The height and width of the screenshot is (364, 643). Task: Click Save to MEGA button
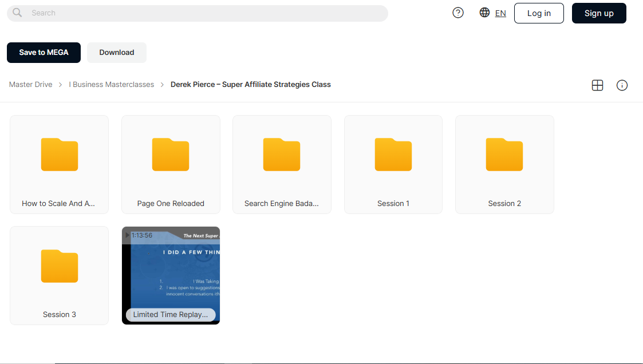(44, 53)
